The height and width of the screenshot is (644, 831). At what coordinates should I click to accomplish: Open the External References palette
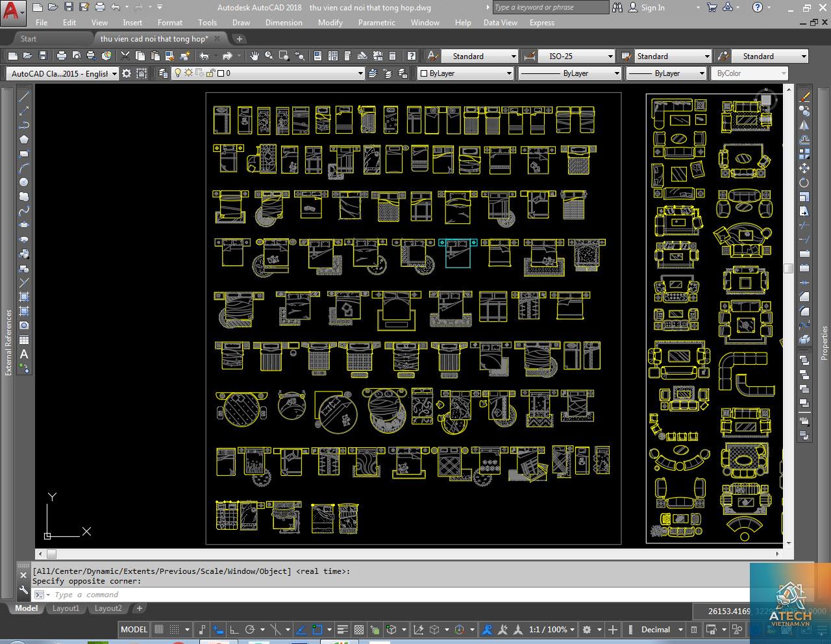[8, 342]
